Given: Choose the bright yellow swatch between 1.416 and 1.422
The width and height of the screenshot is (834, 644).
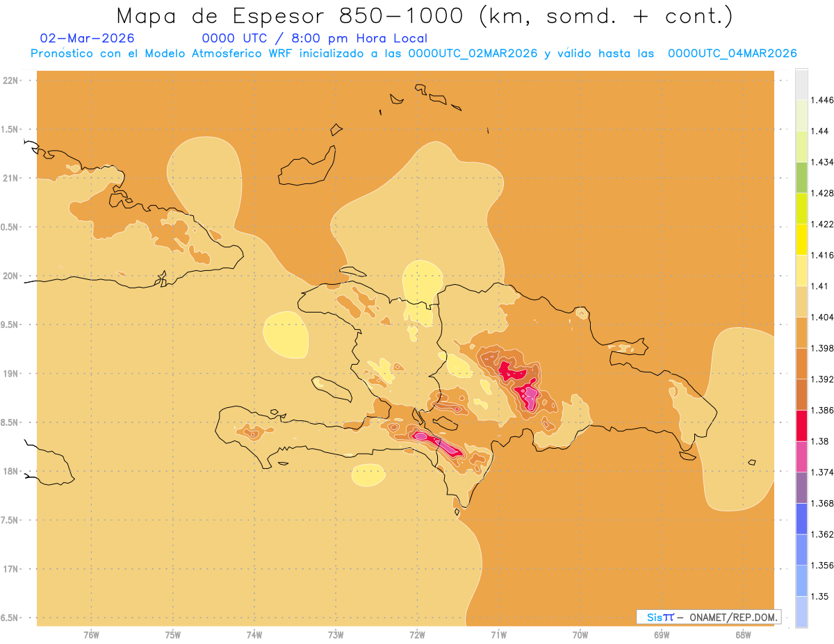Looking at the screenshot, I should [x=801, y=240].
